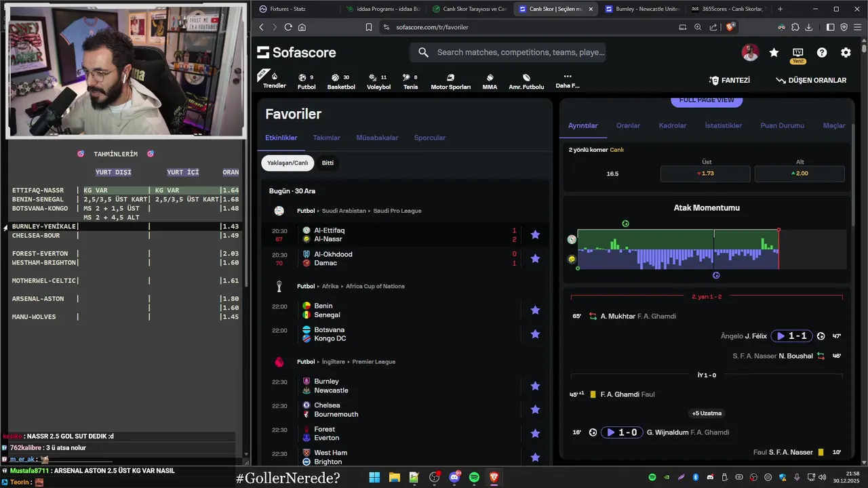Viewport: 868px width, 488px height.
Task: Open Sofascore settings gear icon
Action: (846, 53)
